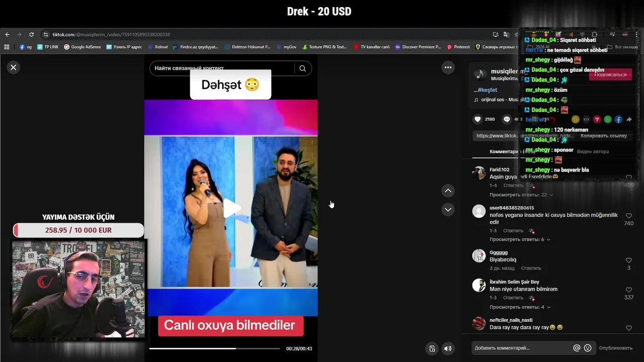Like neftciler_nails_nasti's comment
Image resolution: width=644 pixels, height=362 pixels.
(x=628, y=328)
